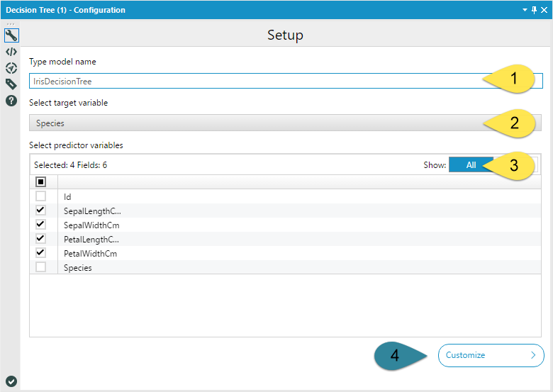
Task: Open the title bar dropdown arrow menu
Action: pos(525,10)
